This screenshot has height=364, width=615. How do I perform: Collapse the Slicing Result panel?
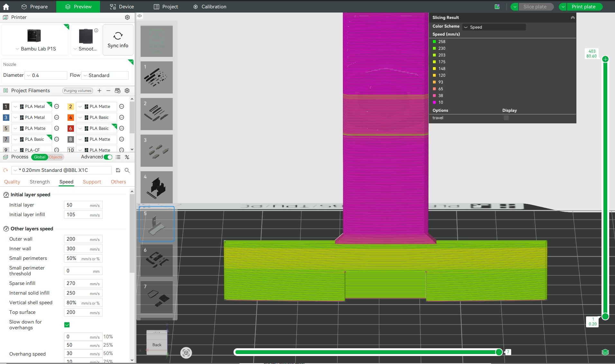tap(573, 18)
